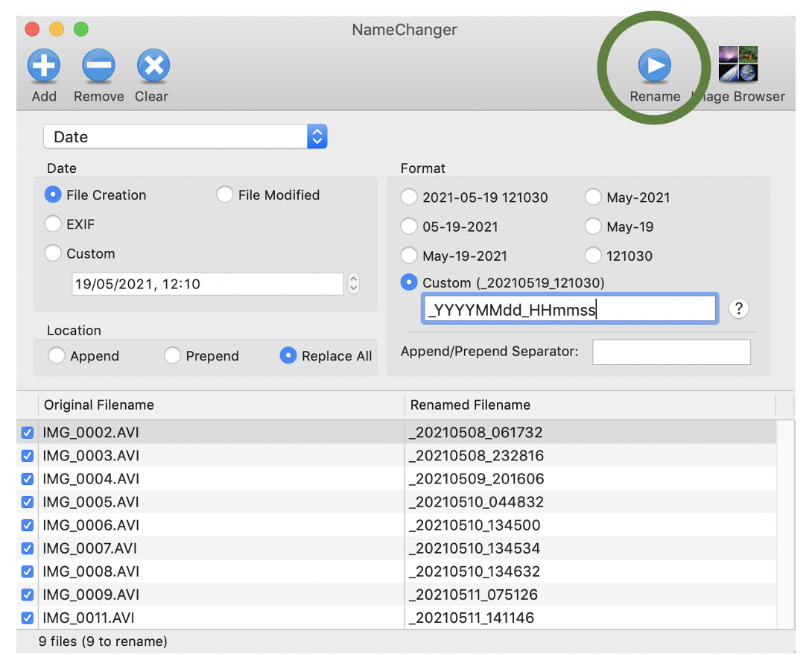Select the Custom (_20210519_121030) format radio
Screen dimensions: 812x666
408,282
